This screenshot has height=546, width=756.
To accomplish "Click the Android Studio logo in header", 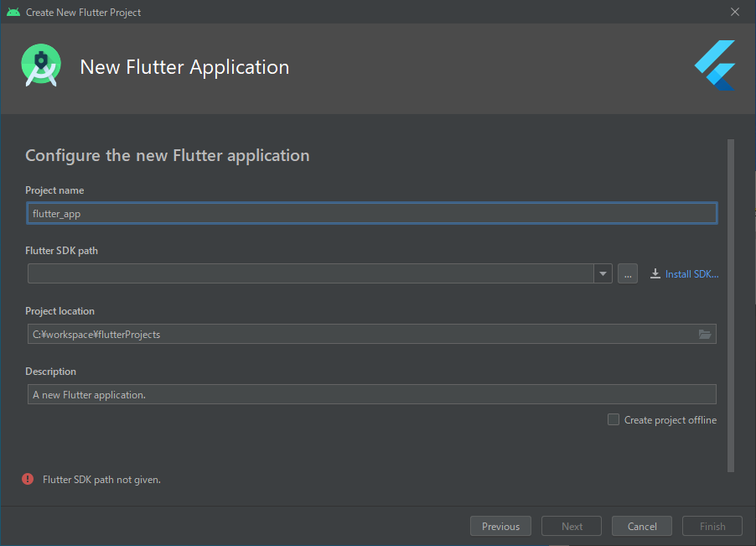I will pyautogui.click(x=41, y=65).
